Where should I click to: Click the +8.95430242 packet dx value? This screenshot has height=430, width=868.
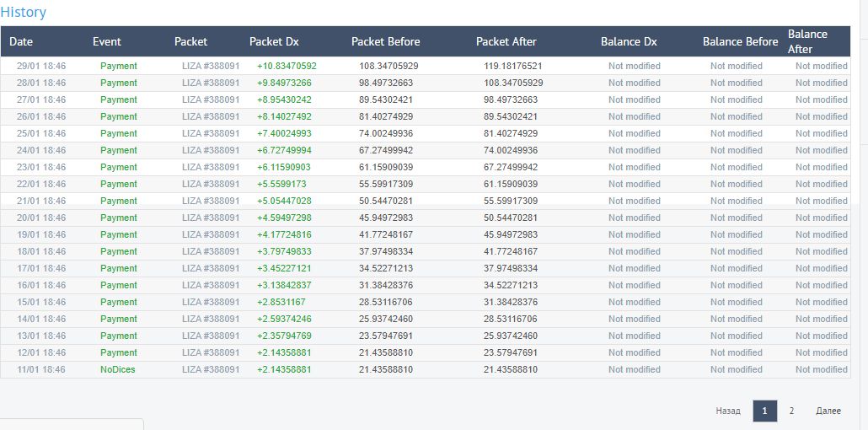point(284,99)
